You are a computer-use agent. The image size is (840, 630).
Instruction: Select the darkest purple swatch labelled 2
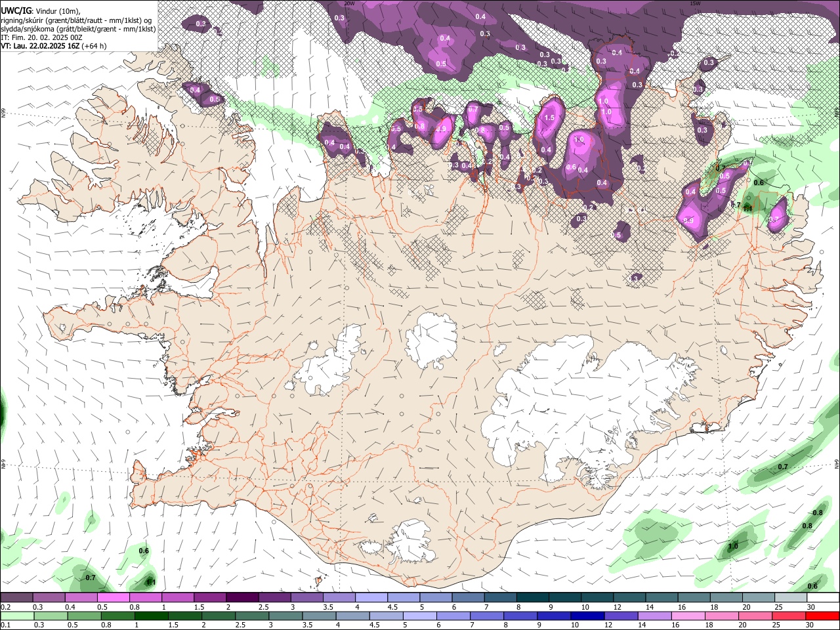pyautogui.click(x=242, y=598)
